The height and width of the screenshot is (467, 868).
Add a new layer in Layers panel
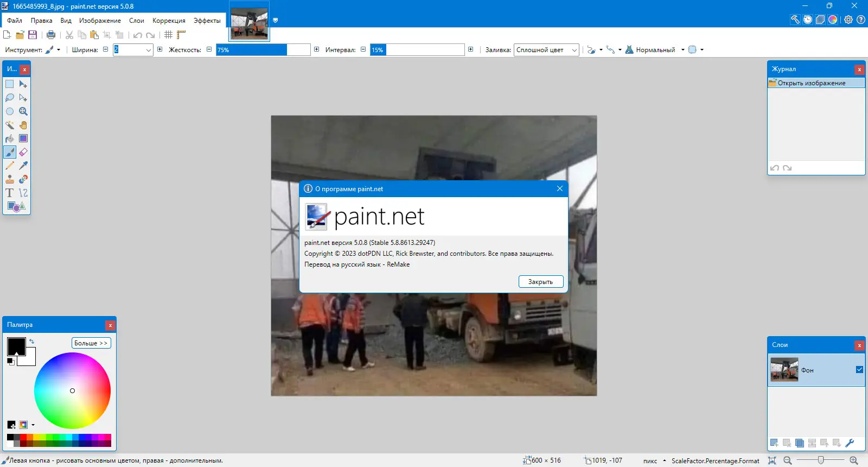[774, 443]
